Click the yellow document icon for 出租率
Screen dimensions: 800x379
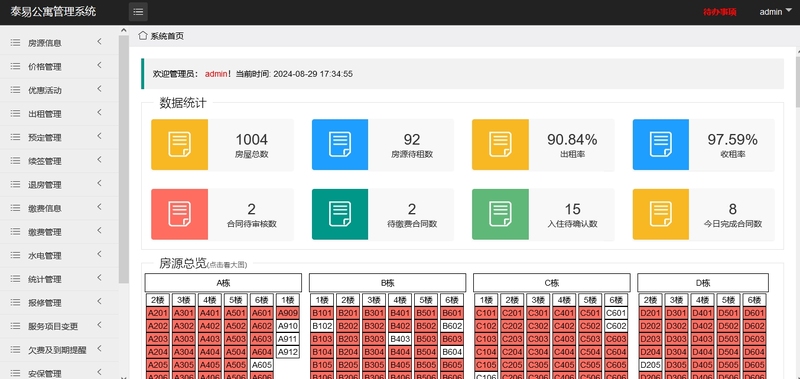[500, 144]
